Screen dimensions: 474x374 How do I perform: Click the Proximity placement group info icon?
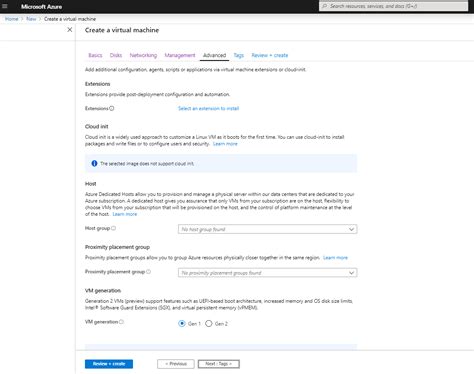[x=148, y=272]
